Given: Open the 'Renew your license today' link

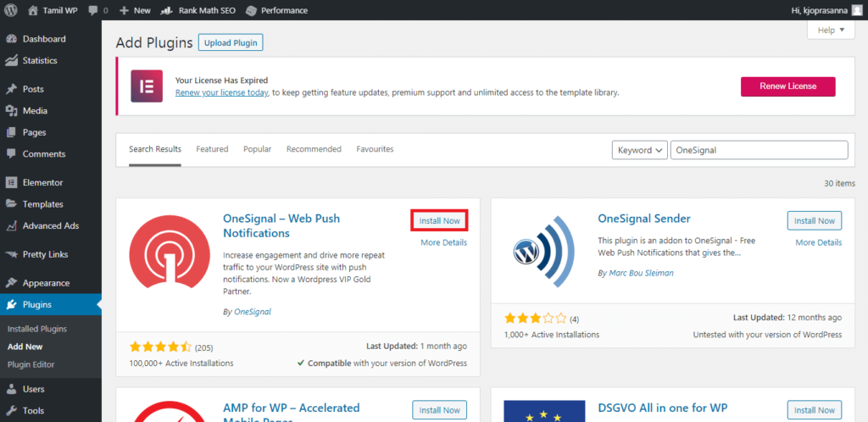Looking at the screenshot, I should click(x=222, y=92).
